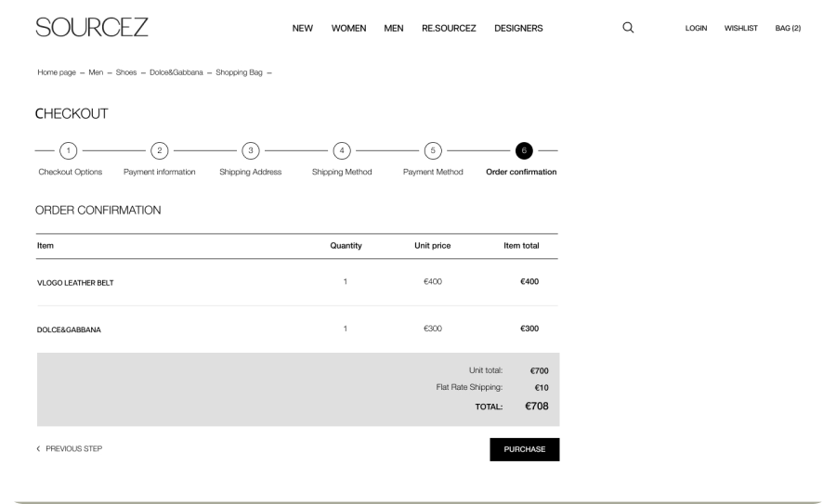Click the bold item total €300
The width and height of the screenshot is (836, 504).
point(529,329)
